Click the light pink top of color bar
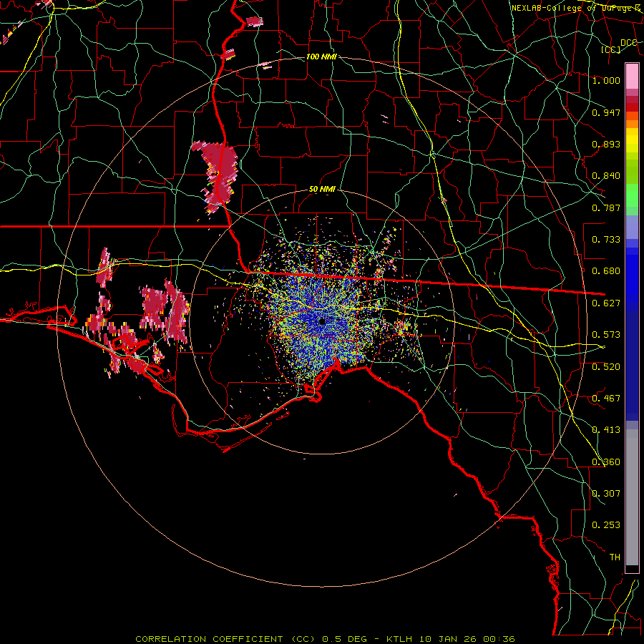The image size is (644, 644). [x=632, y=77]
